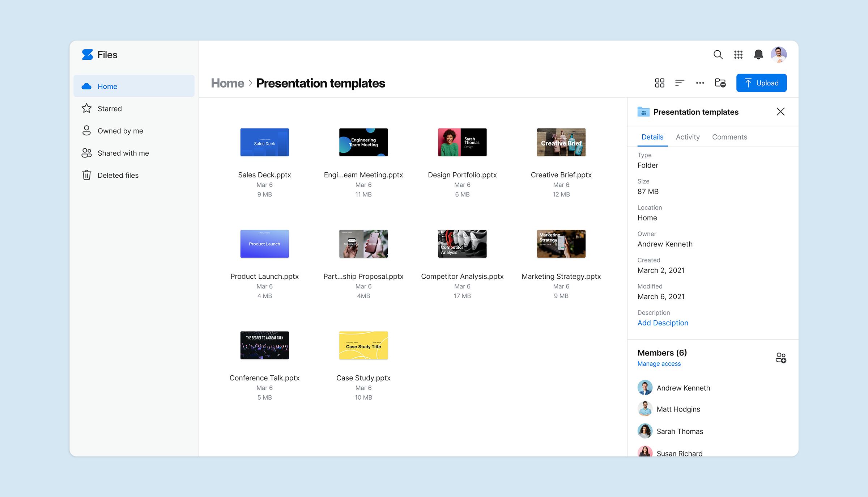This screenshot has height=497, width=868.
Task: Open the Marketing Strategy thumbnail
Action: 561,244
